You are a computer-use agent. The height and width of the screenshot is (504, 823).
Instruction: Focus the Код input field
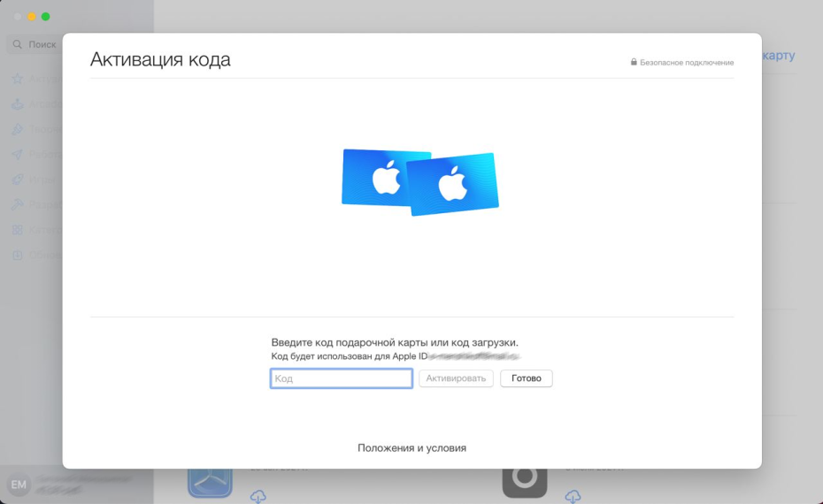pos(342,378)
